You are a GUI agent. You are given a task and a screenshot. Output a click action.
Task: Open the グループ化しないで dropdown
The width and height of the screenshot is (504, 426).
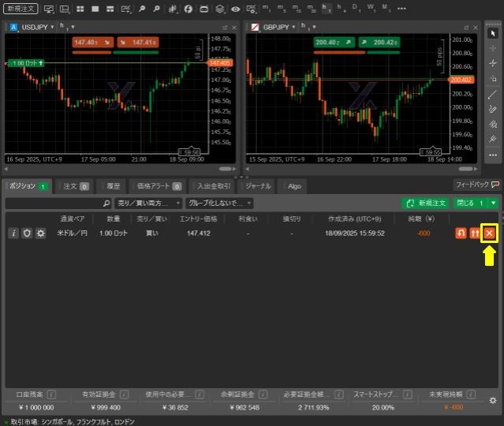(219, 204)
